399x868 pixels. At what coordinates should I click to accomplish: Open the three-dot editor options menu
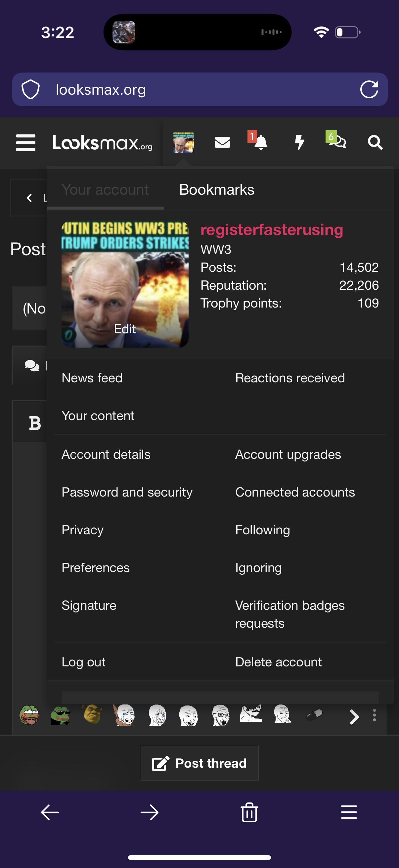tap(375, 715)
